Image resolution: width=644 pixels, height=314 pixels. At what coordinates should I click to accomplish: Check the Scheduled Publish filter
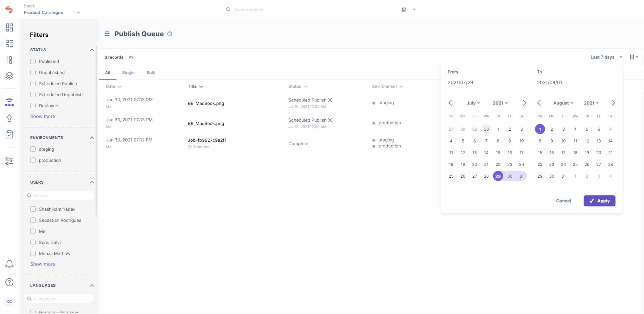(x=33, y=83)
